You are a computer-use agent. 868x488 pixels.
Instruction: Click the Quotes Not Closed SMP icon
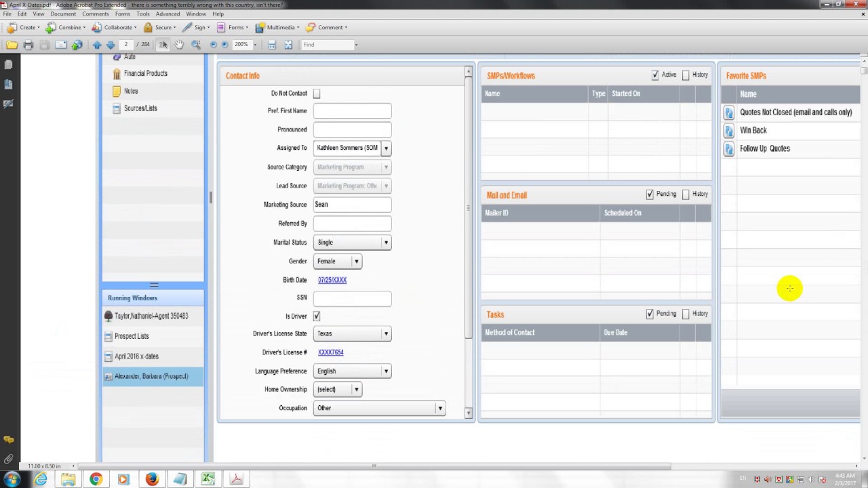(729, 113)
